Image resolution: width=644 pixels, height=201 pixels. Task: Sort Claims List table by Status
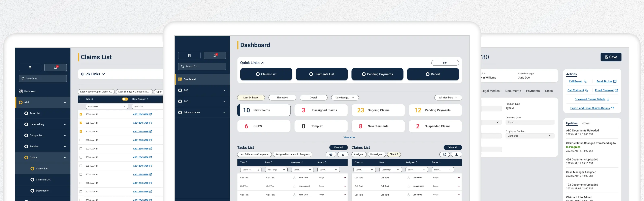coord(440,162)
